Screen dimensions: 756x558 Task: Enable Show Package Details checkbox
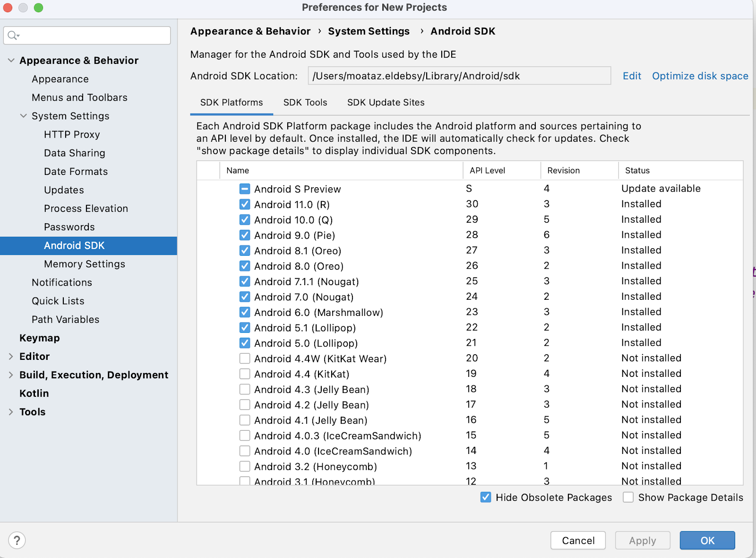628,497
